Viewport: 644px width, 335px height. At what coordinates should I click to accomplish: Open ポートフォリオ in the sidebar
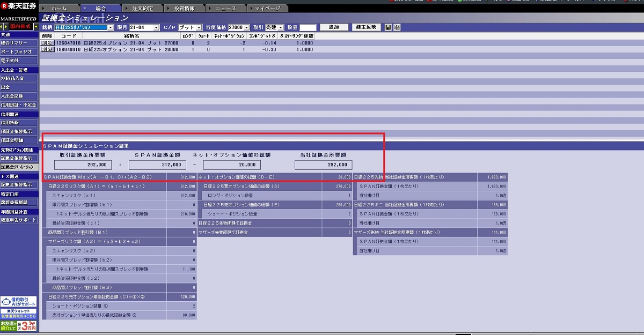[x=19, y=51]
